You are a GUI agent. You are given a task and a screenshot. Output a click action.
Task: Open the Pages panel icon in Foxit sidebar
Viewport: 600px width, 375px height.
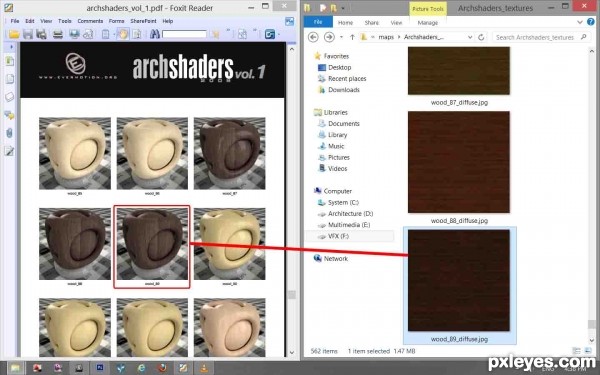[x=10, y=79]
